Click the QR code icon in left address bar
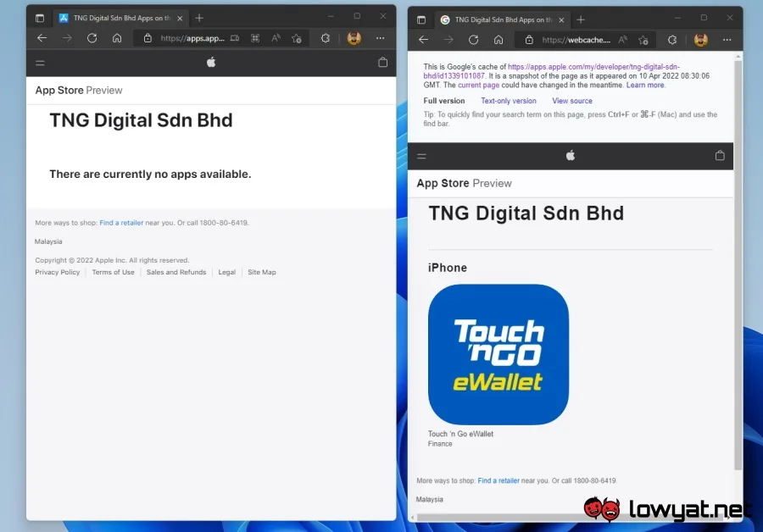 (x=255, y=38)
